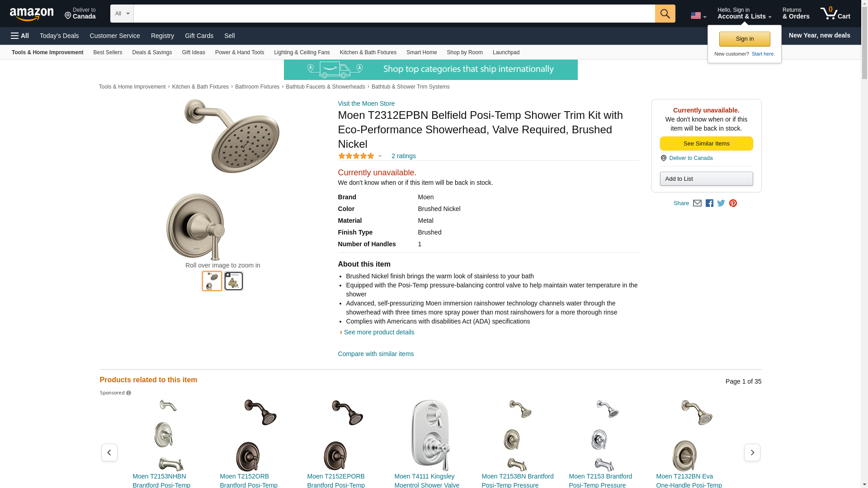Screen dimensions: 868x488
Task: Open the shopping cart icon
Action: coord(835,14)
